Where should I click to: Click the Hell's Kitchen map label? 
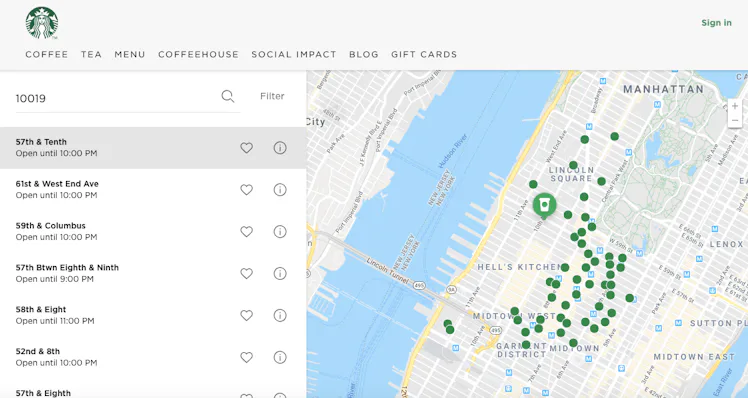[x=520, y=267]
